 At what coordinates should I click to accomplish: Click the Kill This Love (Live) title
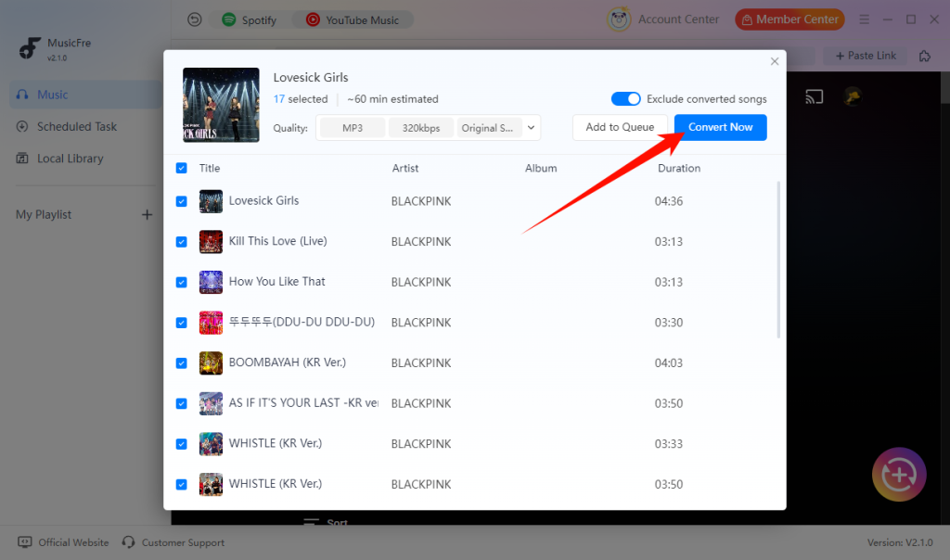tap(278, 241)
